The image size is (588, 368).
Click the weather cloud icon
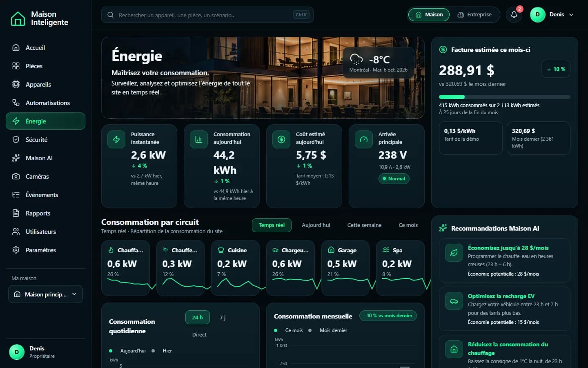pos(356,59)
